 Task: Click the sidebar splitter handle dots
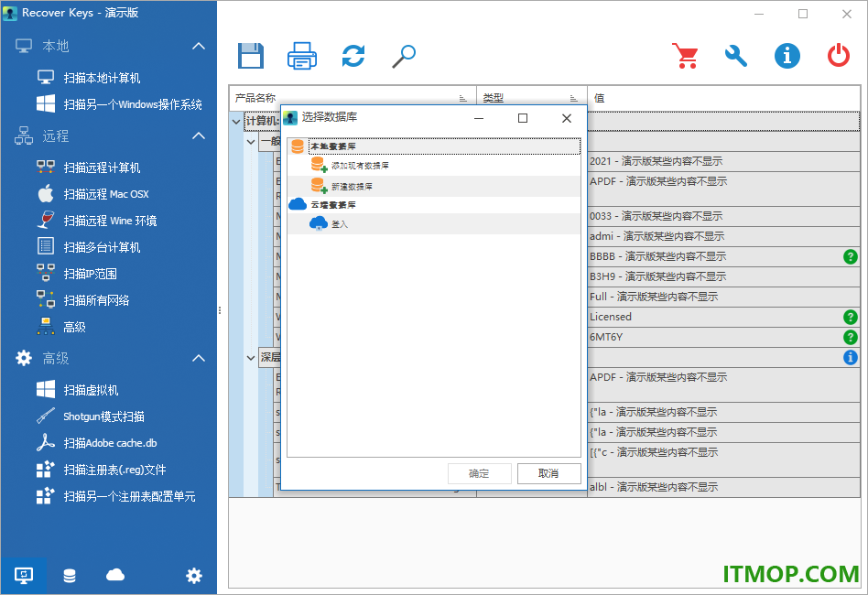tap(220, 310)
